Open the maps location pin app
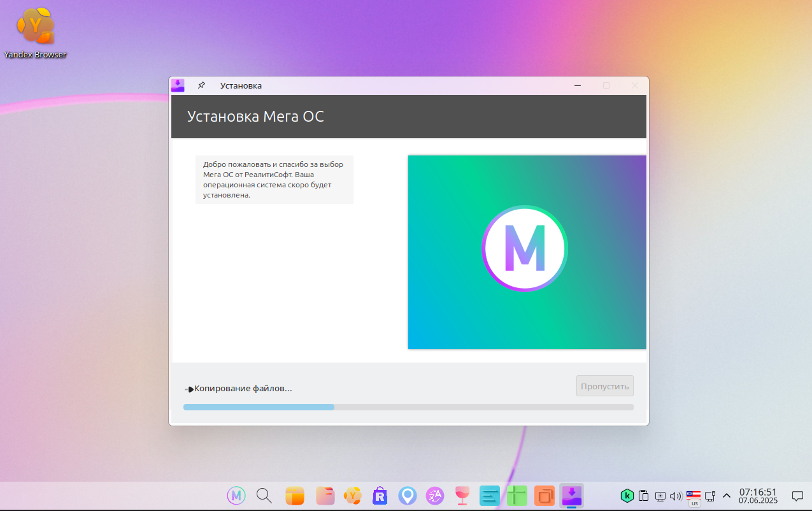This screenshot has width=812, height=511. pos(408,495)
